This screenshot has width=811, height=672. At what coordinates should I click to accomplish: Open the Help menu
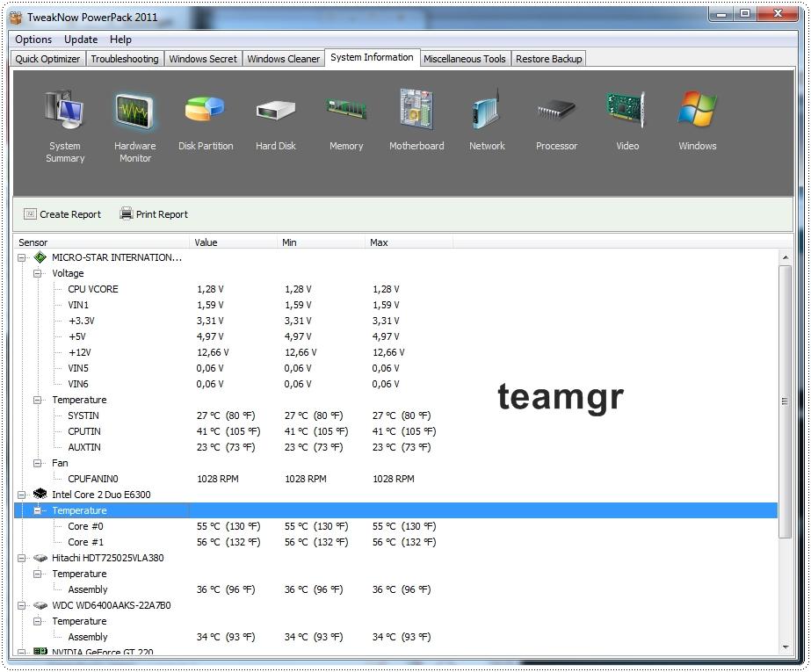click(120, 40)
